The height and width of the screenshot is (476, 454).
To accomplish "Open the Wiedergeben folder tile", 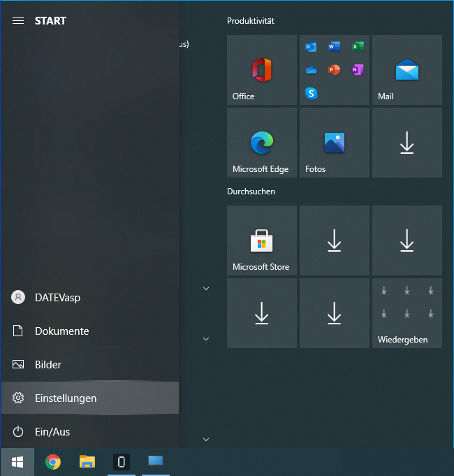I will (x=407, y=313).
